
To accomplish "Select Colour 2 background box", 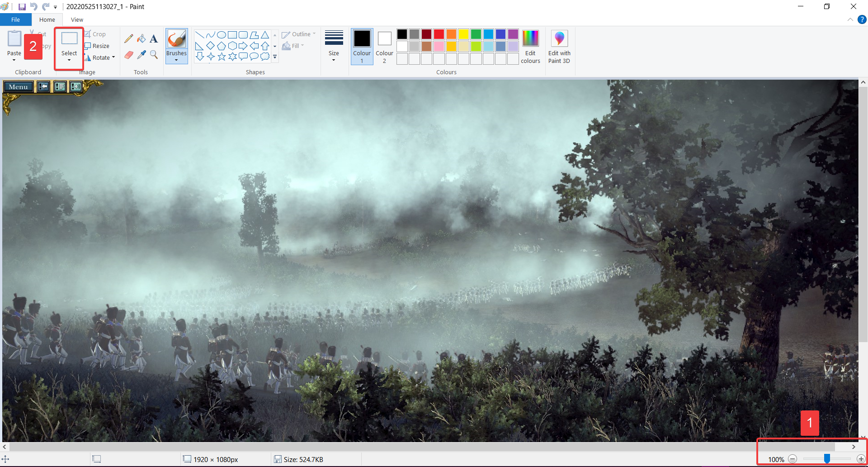I will pyautogui.click(x=384, y=46).
